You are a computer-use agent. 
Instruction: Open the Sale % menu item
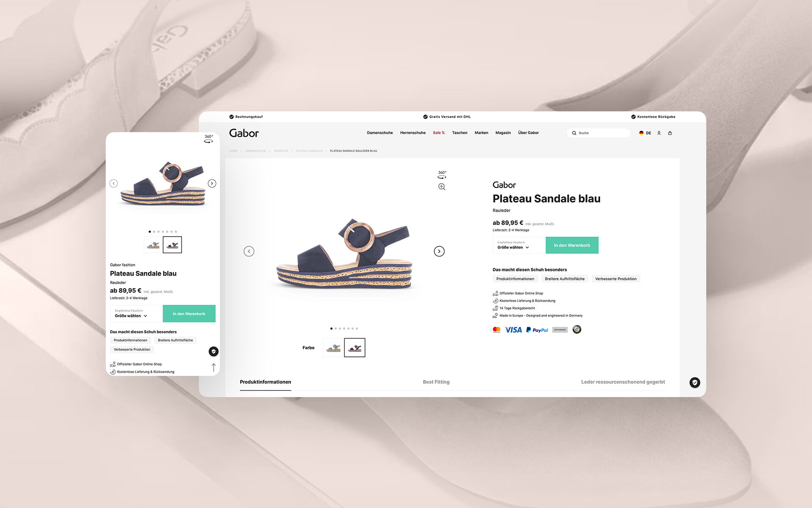(439, 133)
